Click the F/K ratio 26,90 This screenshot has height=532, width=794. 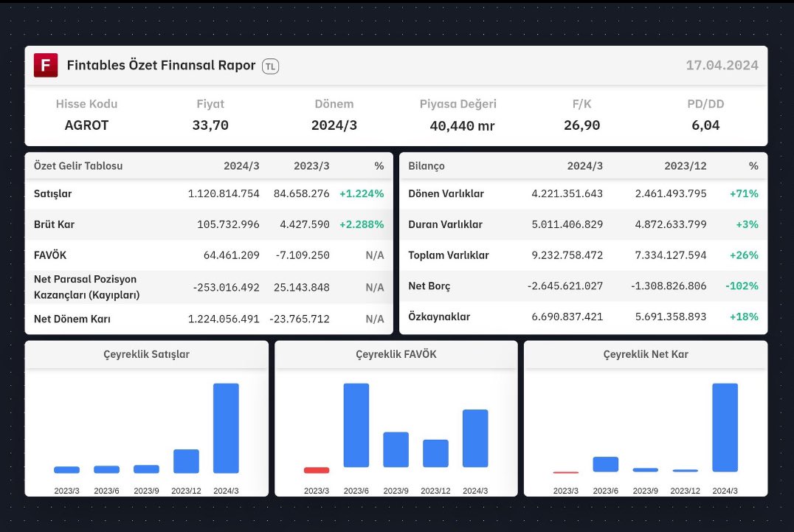click(581, 125)
